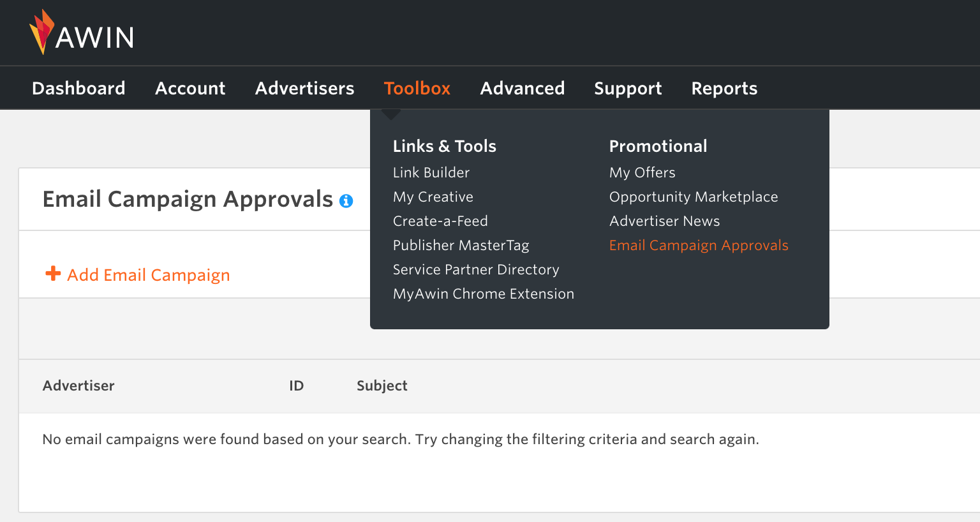The width and height of the screenshot is (980, 522).
Task: Open Publisher MasterTag
Action: [x=461, y=245]
